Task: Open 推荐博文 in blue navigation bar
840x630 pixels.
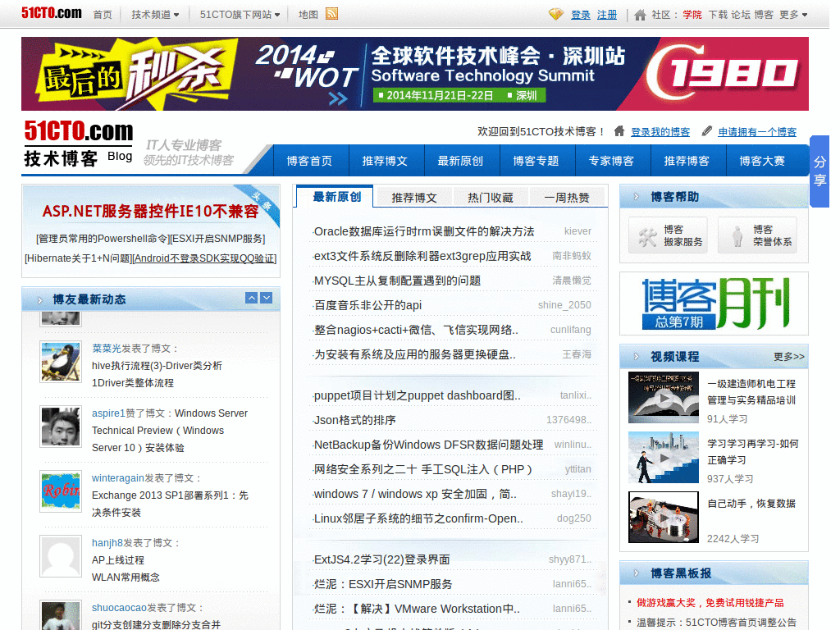Action: click(385, 161)
